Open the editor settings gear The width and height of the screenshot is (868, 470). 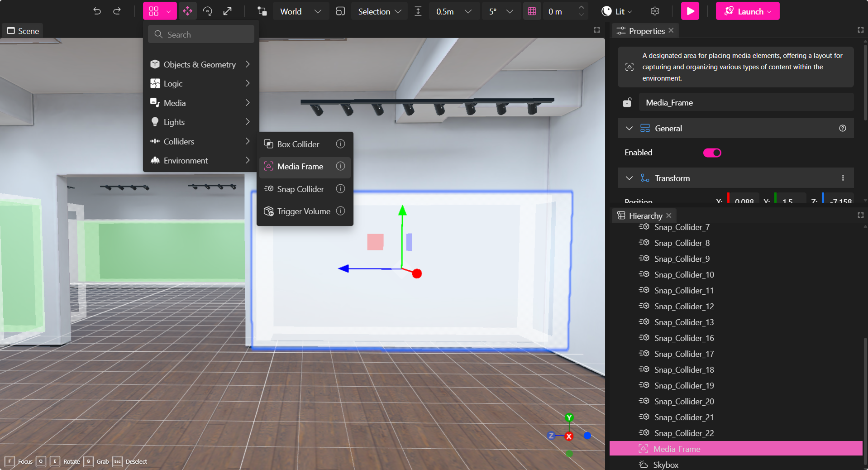coord(655,11)
